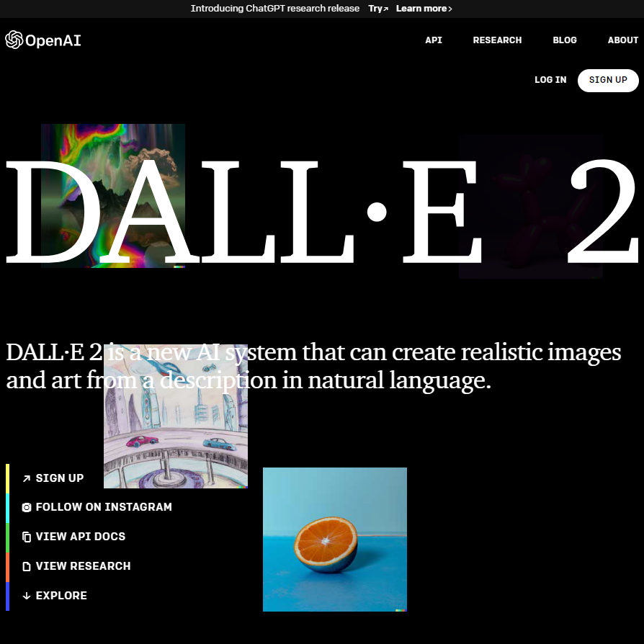Click the rainbow color strip on the left
This screenshot has width=644, height=644.
(x=6, y=537)
